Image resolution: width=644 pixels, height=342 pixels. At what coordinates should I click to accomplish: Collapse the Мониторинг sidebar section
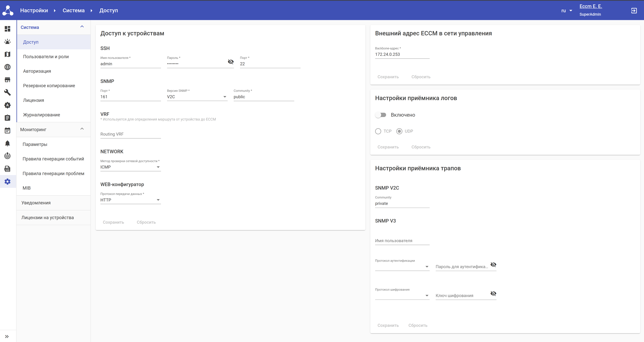click(82, 129)
